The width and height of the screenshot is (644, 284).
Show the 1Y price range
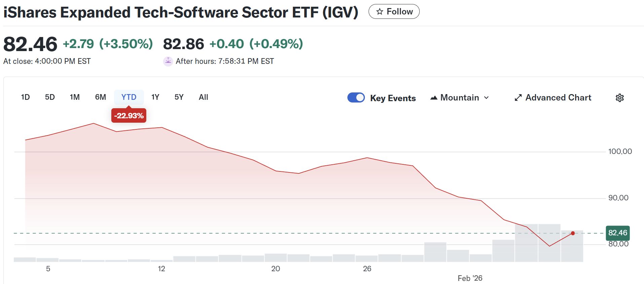coord(155,97)
